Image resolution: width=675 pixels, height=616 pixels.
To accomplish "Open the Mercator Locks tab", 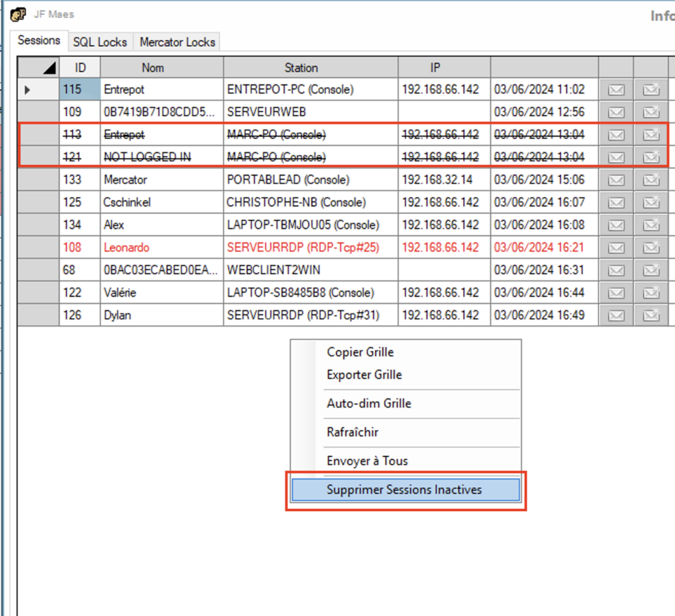I will (177, 42).
